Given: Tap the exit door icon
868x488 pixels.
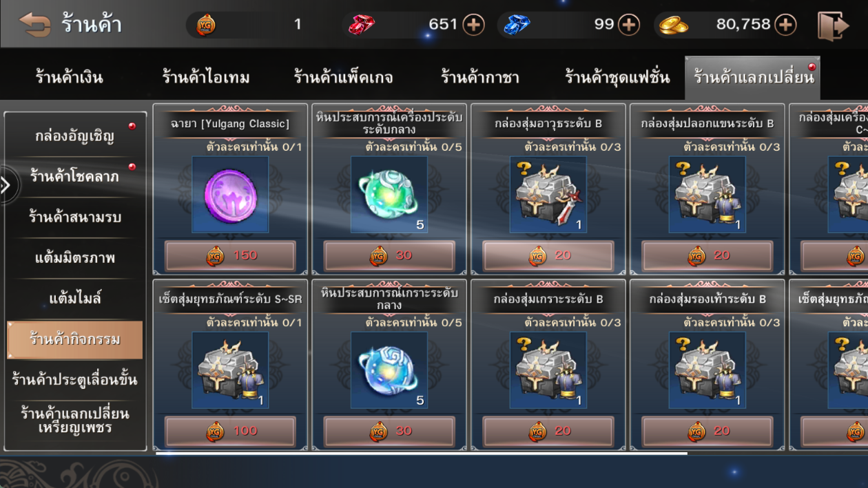Looking at the screenshot, I should click(x=833, y=25).
